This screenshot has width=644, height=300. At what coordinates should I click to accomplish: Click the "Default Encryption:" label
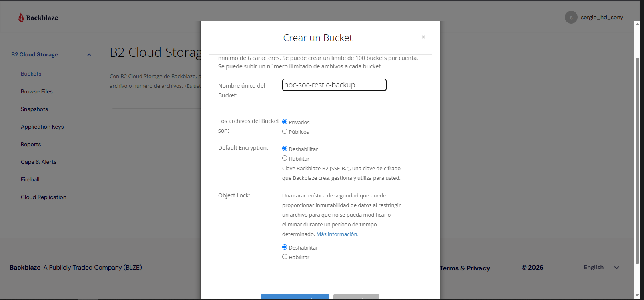point(243,148)
